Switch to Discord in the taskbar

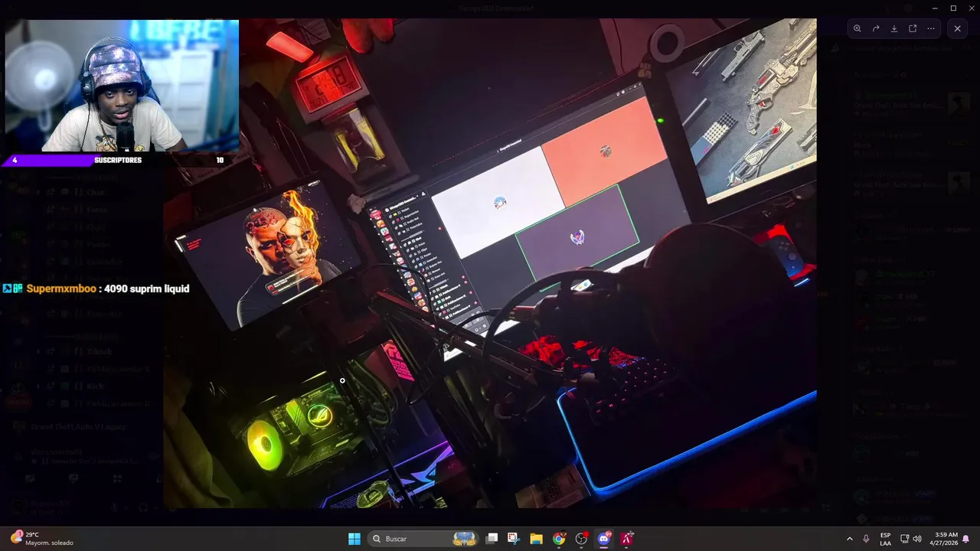[x=604, y=539]
